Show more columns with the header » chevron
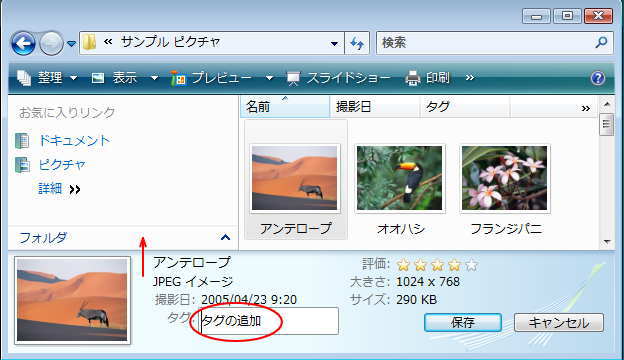 (585, 108)
